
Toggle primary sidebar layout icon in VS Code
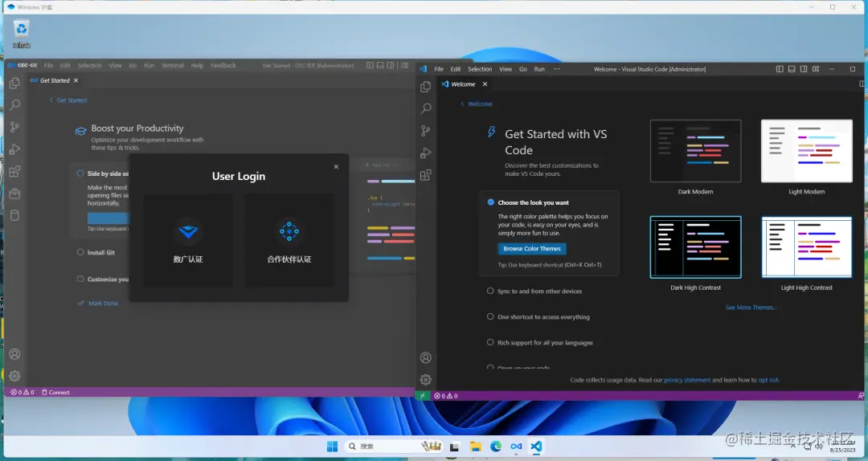click(780, 69)
